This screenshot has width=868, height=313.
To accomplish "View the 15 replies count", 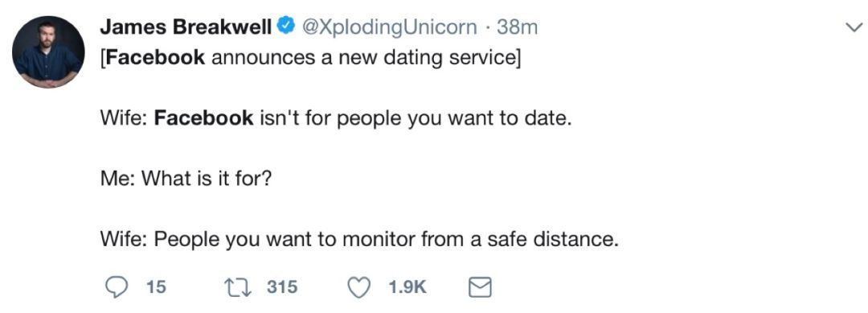I will point(156,287).
